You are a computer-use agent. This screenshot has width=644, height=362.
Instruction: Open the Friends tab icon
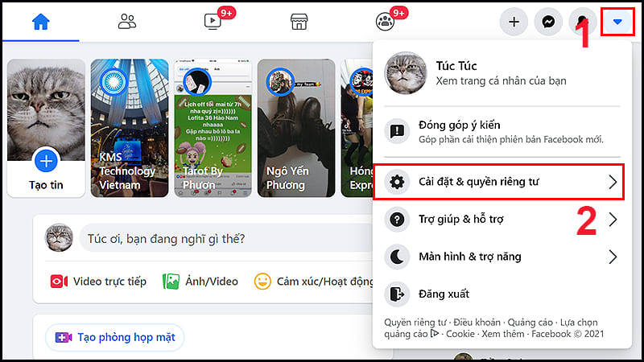127,22
